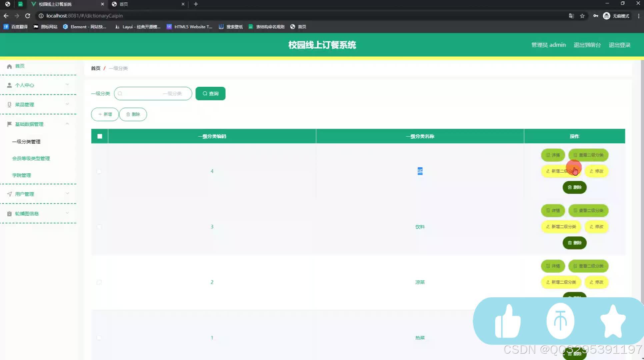Click the 基础数据管理 flag icon
The image size is (644, 360).
[x=9, y=124]
